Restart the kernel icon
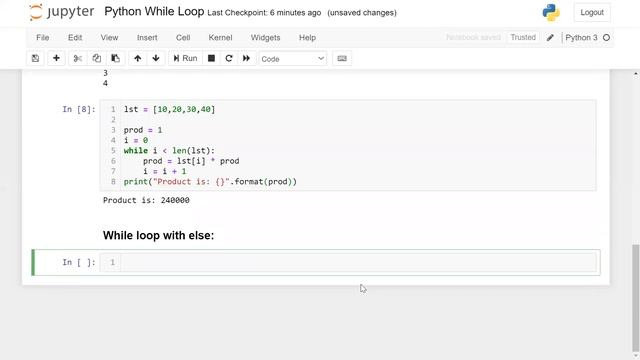Image resolution: width=640 pixels, height=360 pixels. tap(229, 58)
